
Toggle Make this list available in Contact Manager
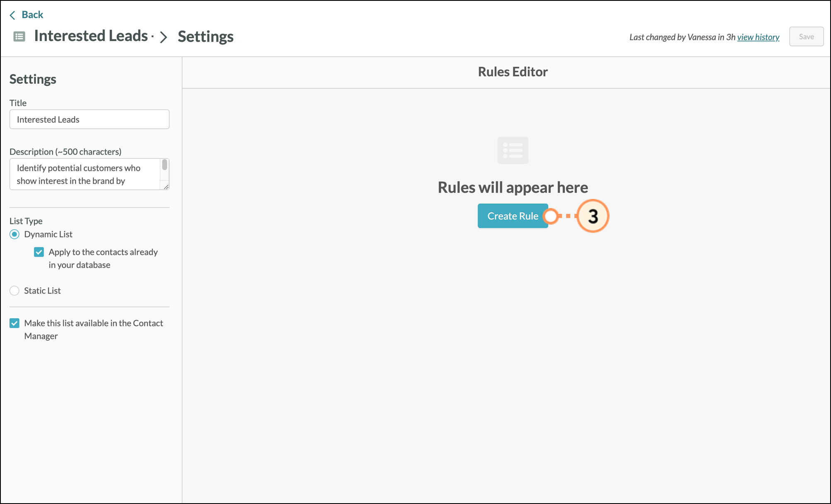coord(15,323)
